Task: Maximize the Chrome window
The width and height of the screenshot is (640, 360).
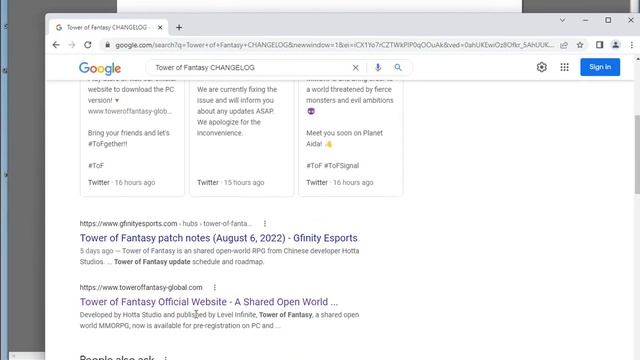Action: pos(608,20)
